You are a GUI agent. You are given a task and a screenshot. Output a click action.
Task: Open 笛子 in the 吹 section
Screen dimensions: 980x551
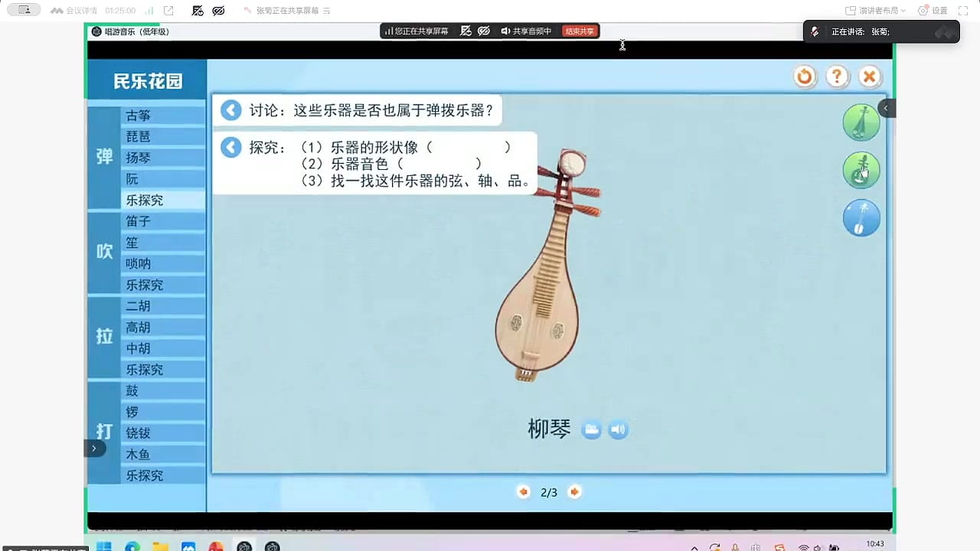tap(163, 221)
